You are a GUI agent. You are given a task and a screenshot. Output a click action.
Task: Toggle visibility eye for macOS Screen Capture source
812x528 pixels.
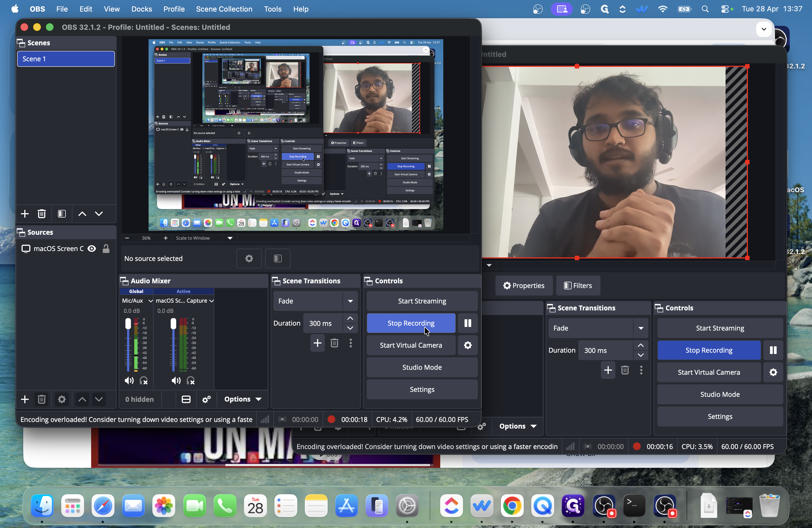92,249
